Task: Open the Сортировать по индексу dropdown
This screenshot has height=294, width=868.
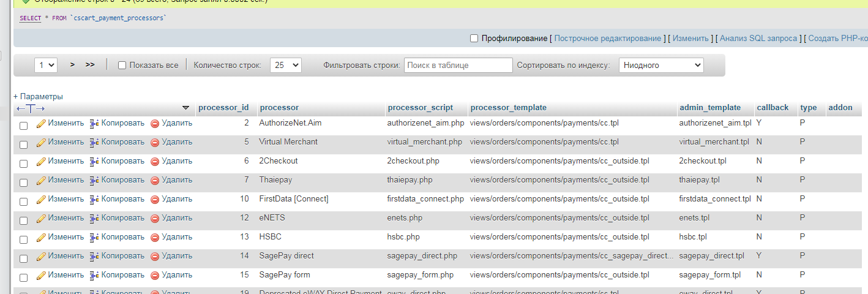Action: pyautogui.click(x=661, y=65)
